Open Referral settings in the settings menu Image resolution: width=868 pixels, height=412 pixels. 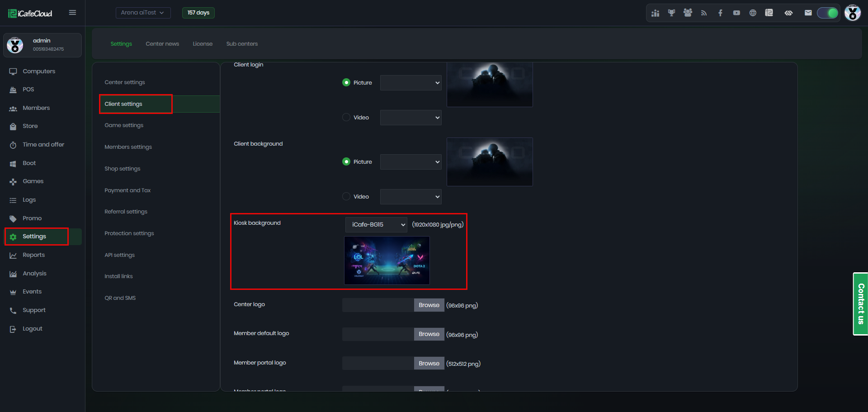point(126,212)
